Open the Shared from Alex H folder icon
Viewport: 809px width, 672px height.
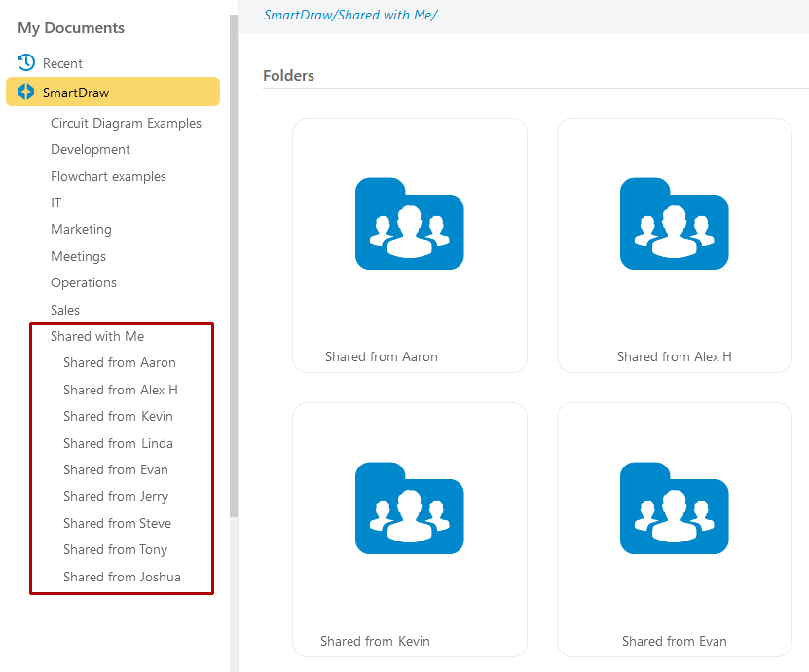click(674, 224)
